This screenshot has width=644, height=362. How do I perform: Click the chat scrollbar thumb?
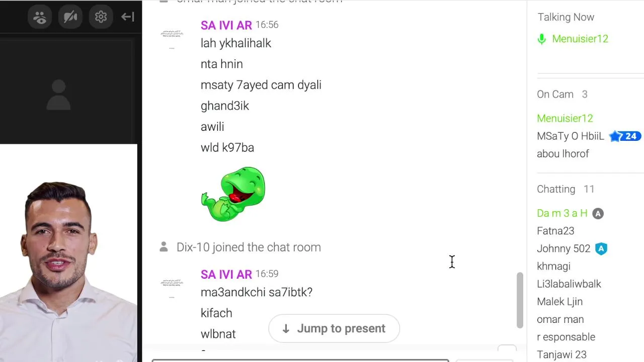pos(520,300)
